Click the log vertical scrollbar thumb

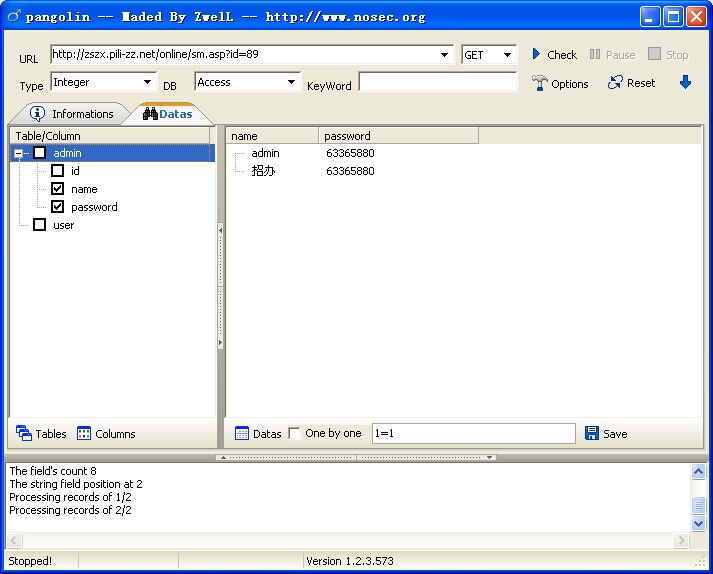698,505
